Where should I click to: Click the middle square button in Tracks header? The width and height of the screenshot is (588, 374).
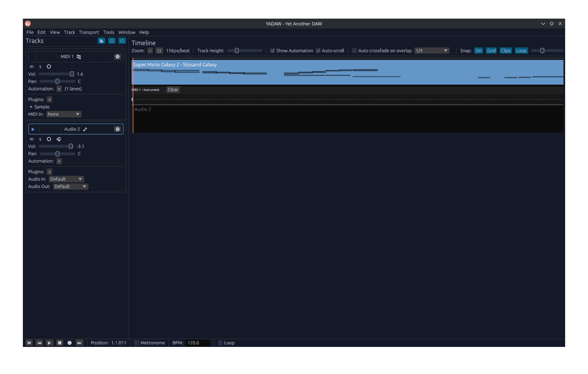click(112, 41)
